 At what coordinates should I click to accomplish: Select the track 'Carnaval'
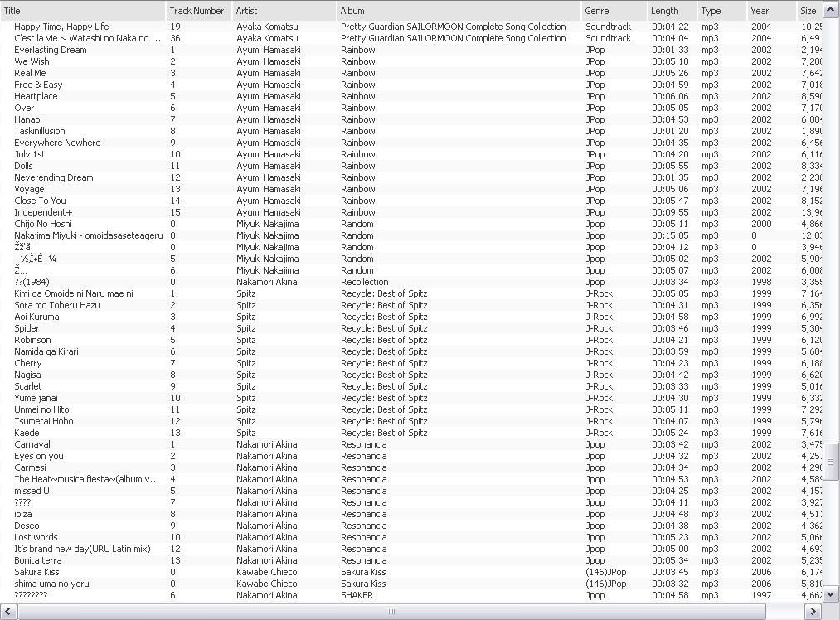32,444
